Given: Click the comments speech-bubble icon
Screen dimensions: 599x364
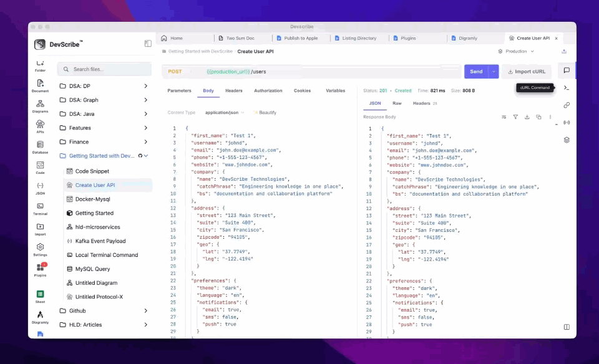Looking at the screenshot, I should pos(567,70).
